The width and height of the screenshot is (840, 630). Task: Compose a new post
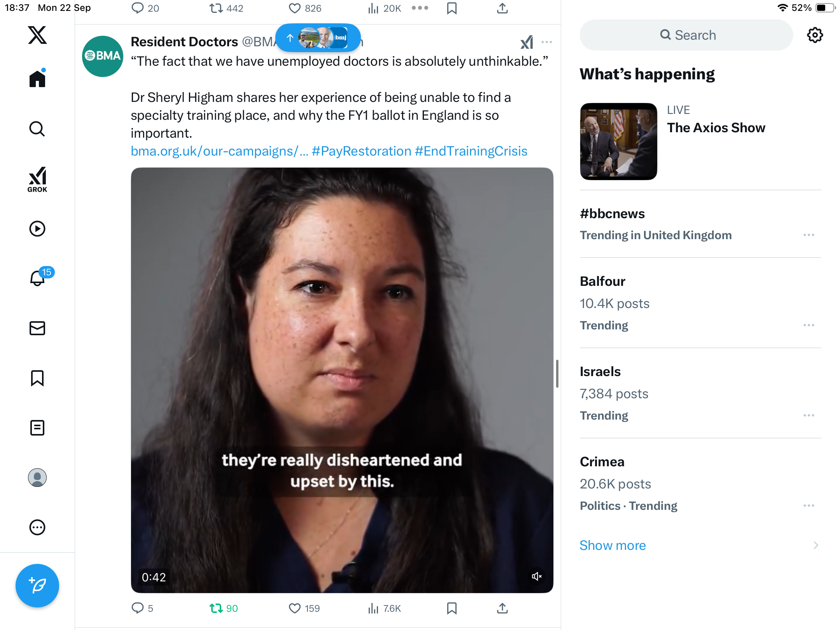pos(37,586)
